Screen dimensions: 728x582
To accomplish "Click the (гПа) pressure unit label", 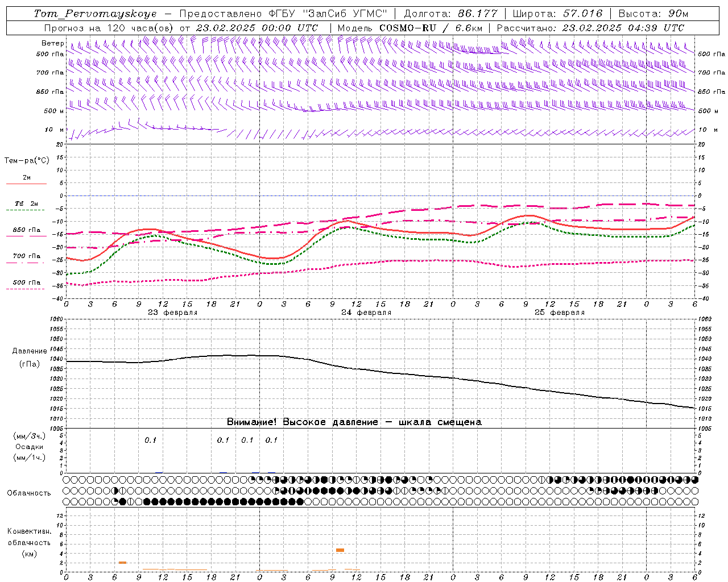I will pos(29,364).
